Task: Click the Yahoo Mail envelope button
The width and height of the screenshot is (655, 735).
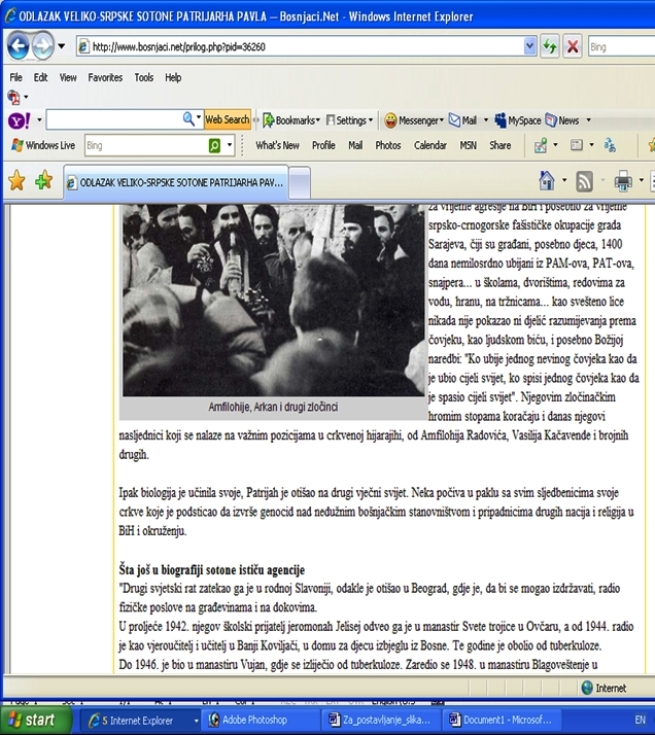Action: point(463,120)
